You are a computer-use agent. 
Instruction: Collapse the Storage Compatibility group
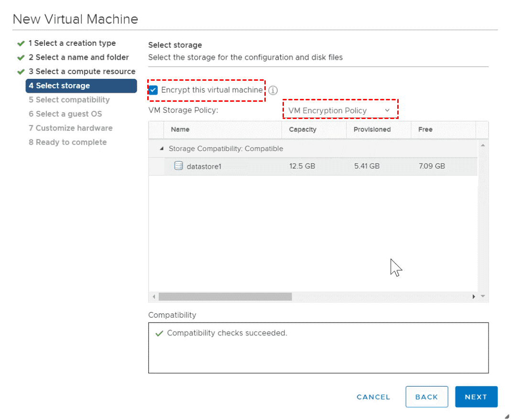pos(163,149)
